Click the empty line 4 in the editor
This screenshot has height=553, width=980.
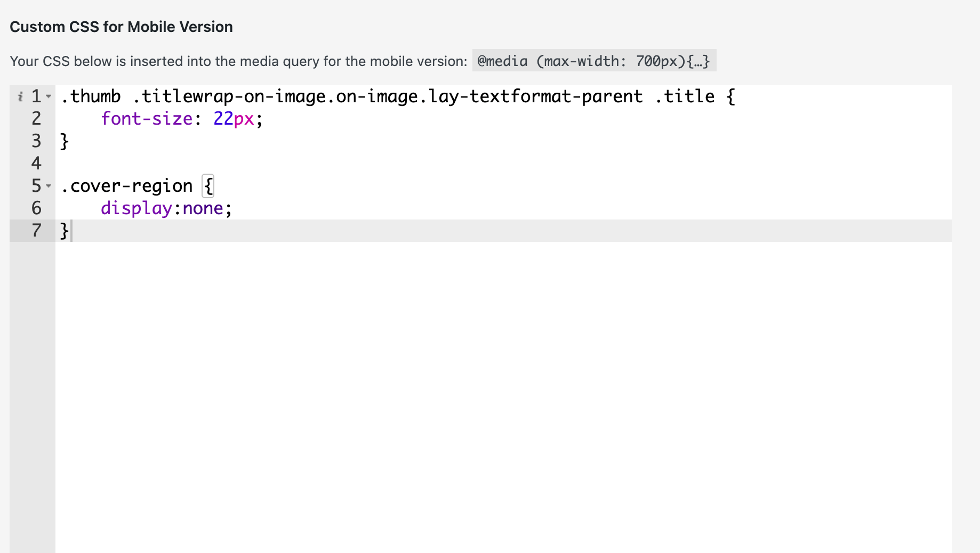click(320, 164)
